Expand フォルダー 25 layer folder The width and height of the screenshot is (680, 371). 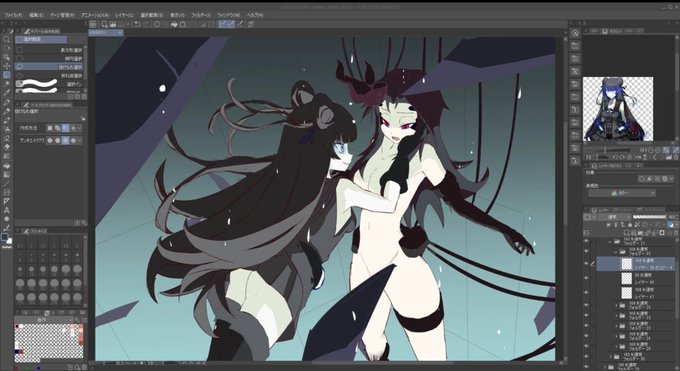[616, 305]
